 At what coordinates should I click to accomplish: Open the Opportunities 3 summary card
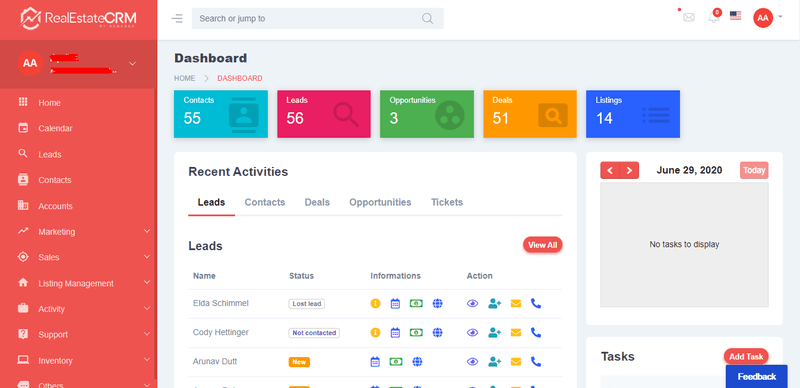pos(427,114)
